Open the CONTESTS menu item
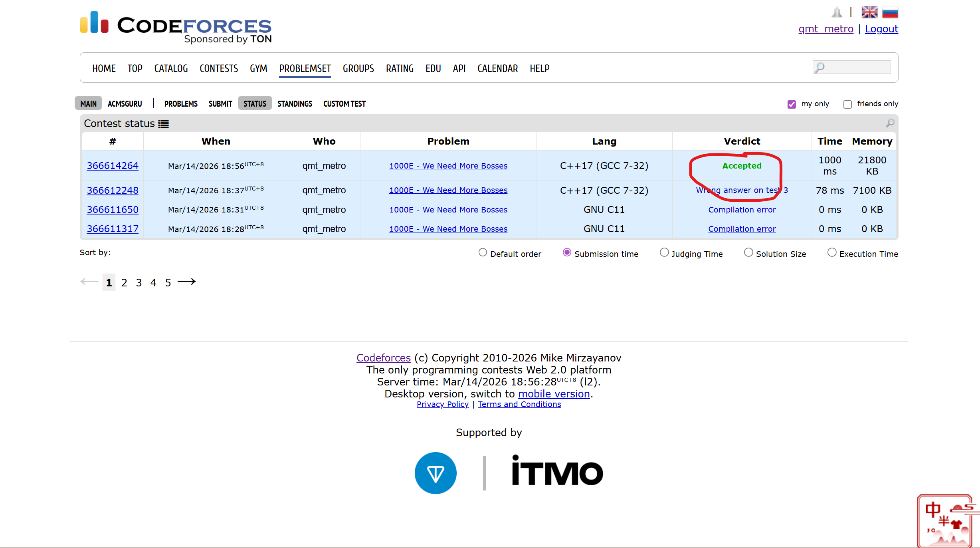Screen dimensions: 980x548 point(219,68)
